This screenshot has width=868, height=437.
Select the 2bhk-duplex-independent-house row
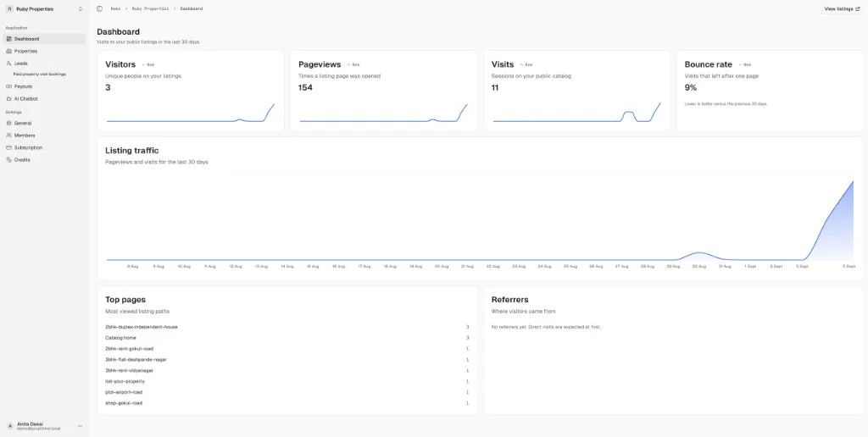287,327
